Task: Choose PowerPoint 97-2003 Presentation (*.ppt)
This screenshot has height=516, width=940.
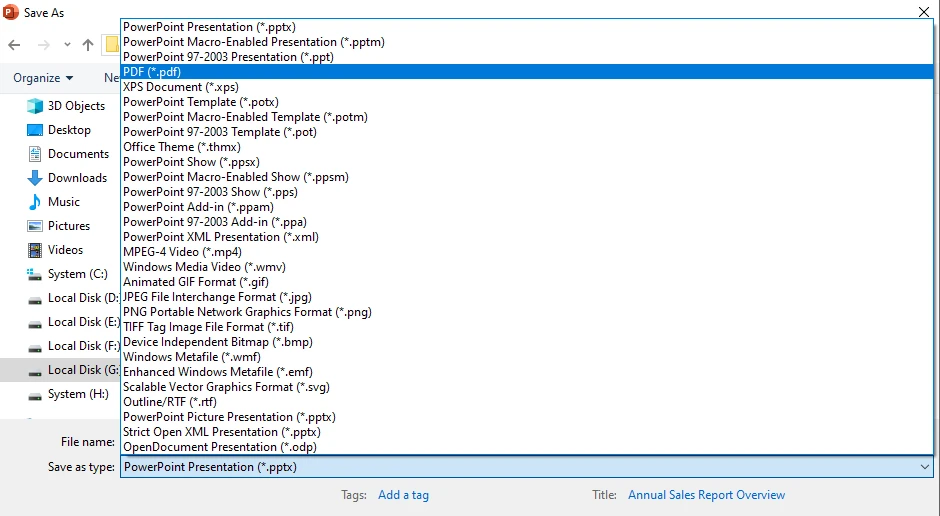Action: pos(527,57)
